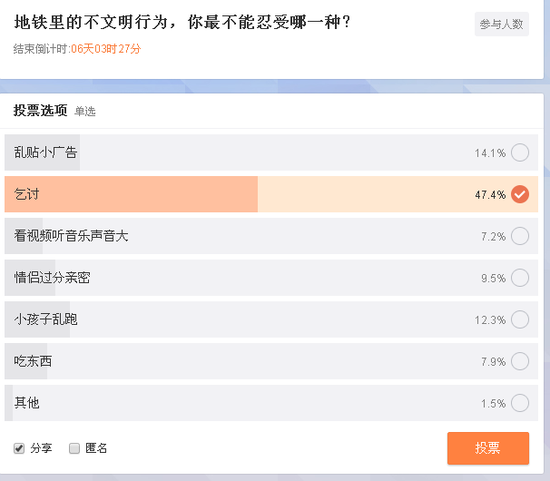550x481 pixels.
Task: Pick the radio button next to 12.3%
Action: tap(520, 320)
